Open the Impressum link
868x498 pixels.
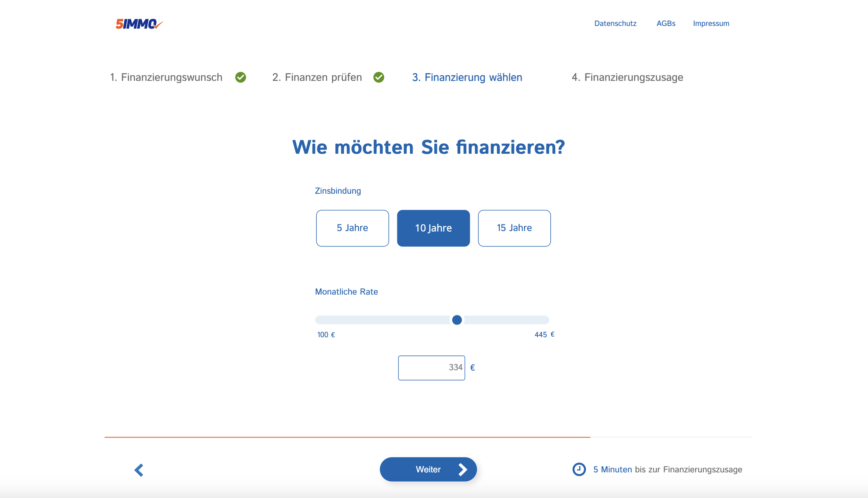coord(711,24)
